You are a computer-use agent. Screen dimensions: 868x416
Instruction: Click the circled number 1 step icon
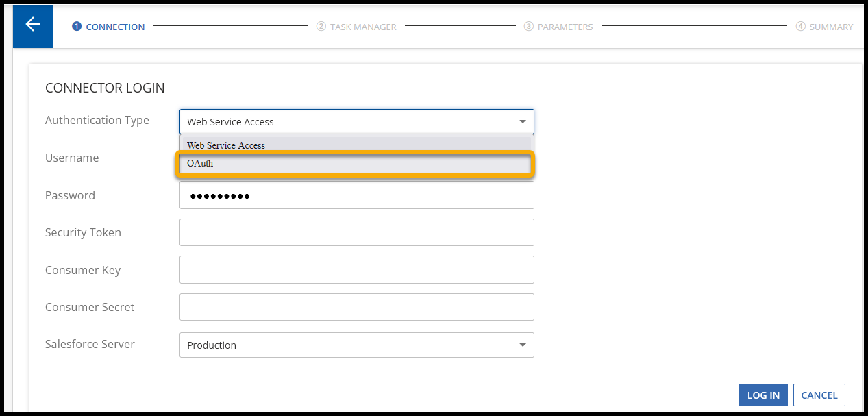tap(77, 27)
